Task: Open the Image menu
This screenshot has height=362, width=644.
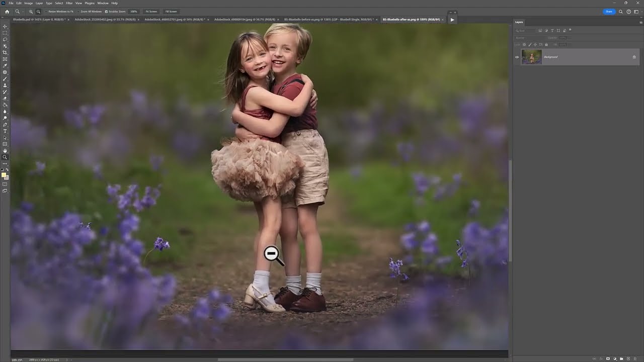Action: click(x=29, y=3)
